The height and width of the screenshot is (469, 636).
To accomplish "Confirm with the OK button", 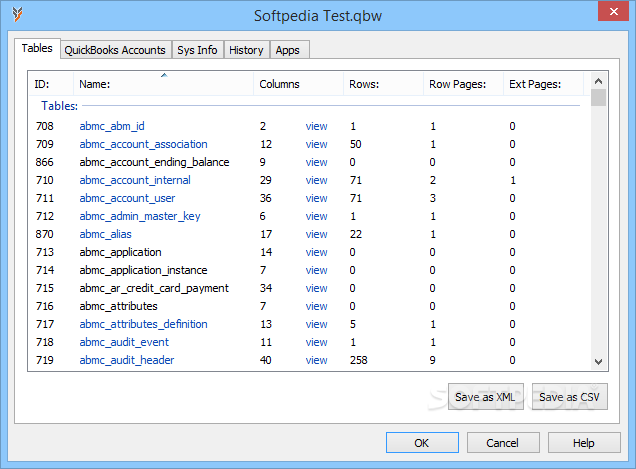I will coord(422,443).
